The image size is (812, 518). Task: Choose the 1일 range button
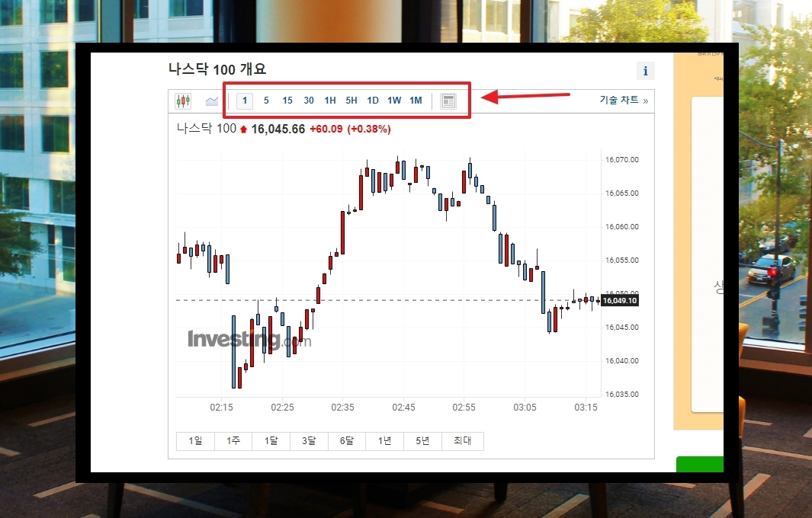tap(195, 441)
